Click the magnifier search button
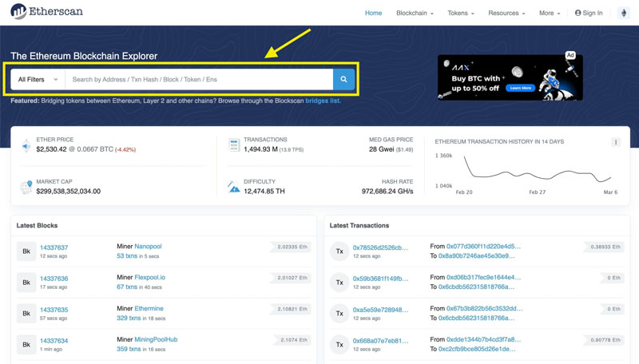Image resolution: width=639 pixels, height=364 pixels. [x=343, y=79]
